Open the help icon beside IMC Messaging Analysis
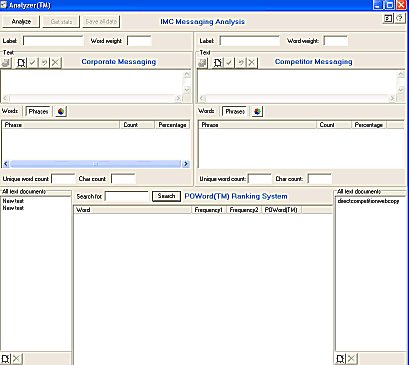Viewport: 409px width, 365px height. tap(400, 18)
